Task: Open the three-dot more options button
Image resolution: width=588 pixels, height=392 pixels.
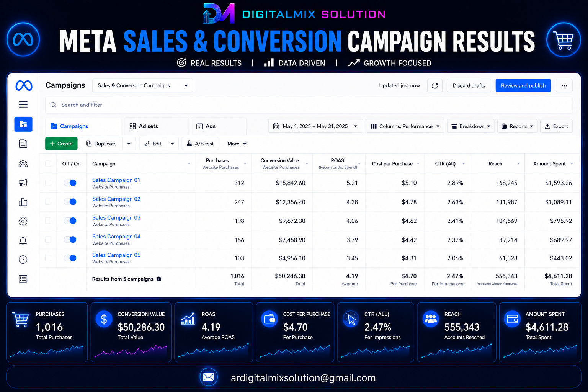Action: click(x=564, y=86)
